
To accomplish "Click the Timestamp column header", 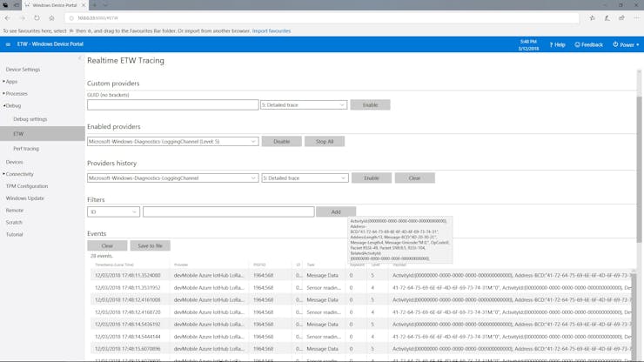I will coord(114,265).
